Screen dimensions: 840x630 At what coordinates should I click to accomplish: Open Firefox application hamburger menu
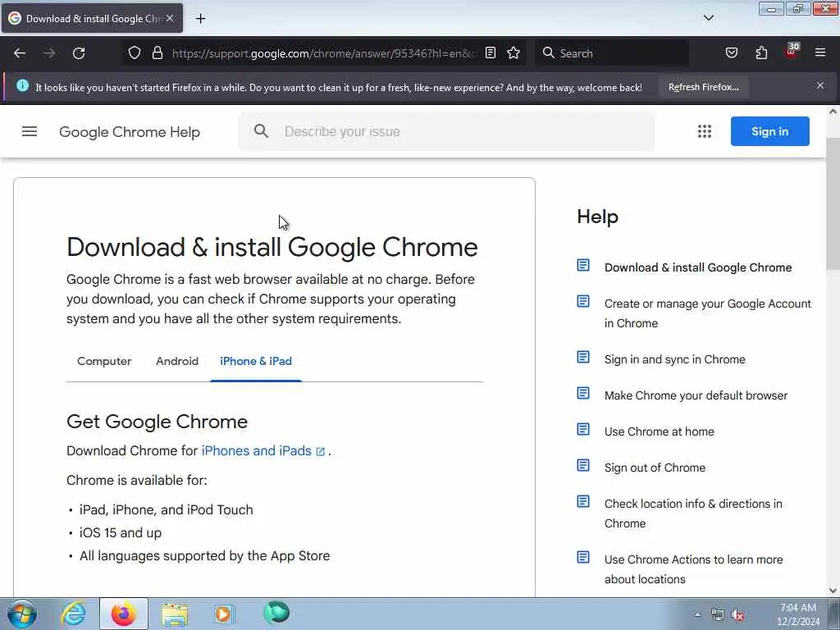(820, 52)
